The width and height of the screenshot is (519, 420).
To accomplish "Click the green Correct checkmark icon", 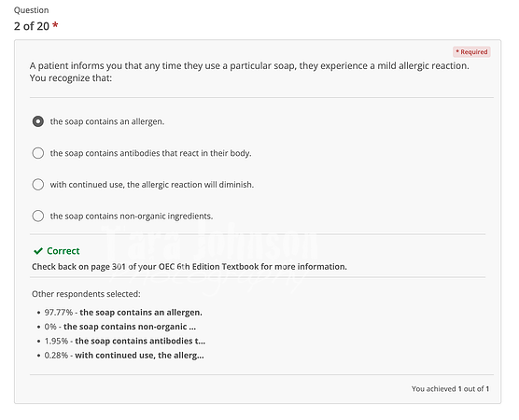I will [38, 251].
